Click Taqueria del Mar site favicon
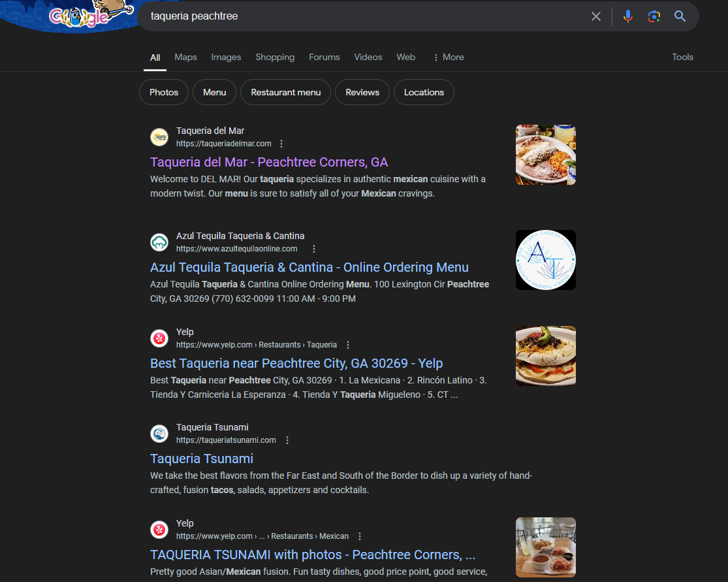Viewport: 728px width, 582px height. tap(159, 137)
